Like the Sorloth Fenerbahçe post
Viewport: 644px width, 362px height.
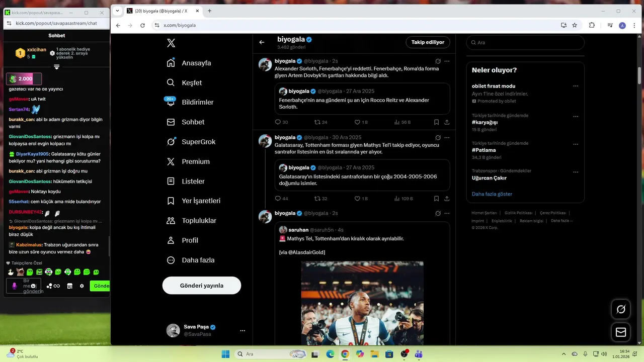coord(361,122)
